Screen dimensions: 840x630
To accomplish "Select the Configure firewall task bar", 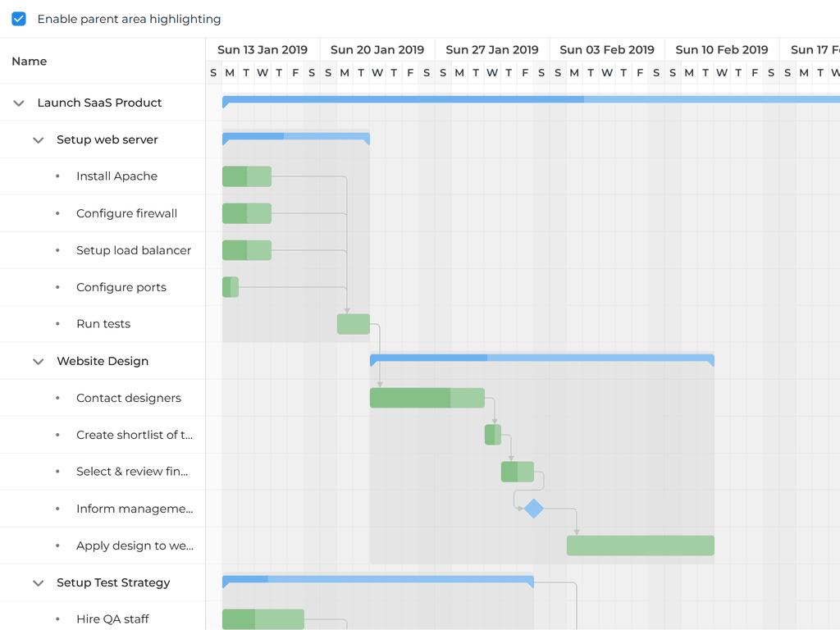I will click(246, 213).
